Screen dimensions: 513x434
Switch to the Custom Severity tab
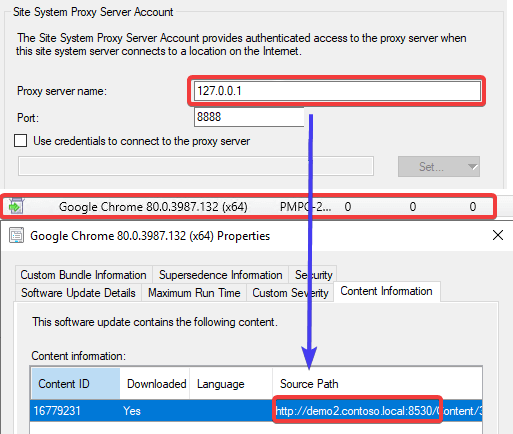[x=290, y=293]
